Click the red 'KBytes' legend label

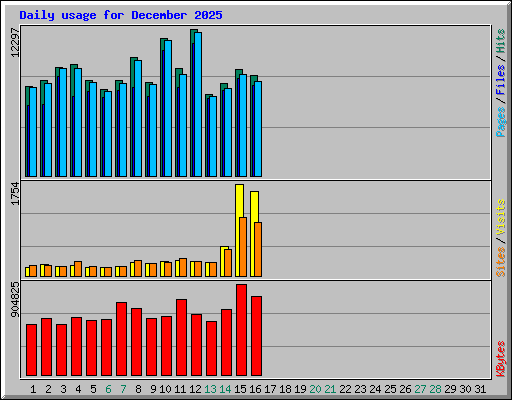click(x=501, y=359)
